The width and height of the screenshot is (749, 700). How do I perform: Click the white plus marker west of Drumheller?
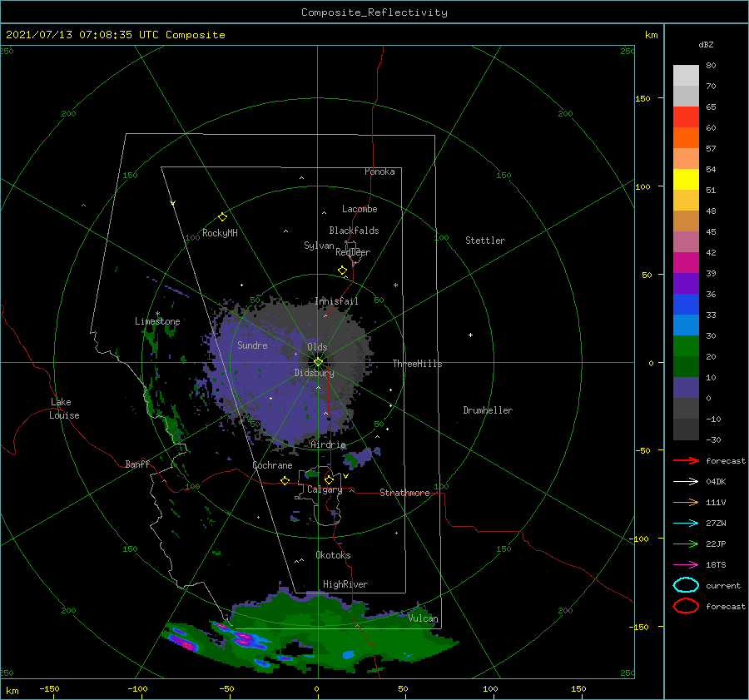pos(470,335)
